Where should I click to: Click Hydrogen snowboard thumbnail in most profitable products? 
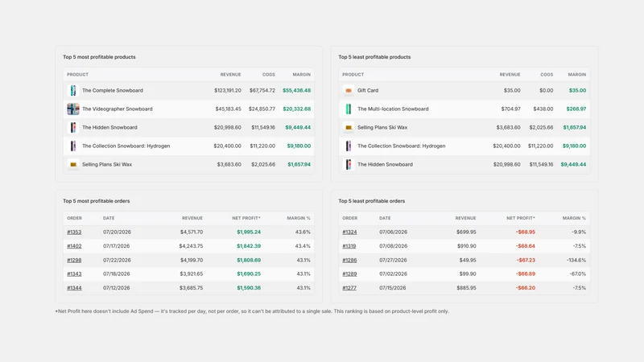click(x=73, y=146)
